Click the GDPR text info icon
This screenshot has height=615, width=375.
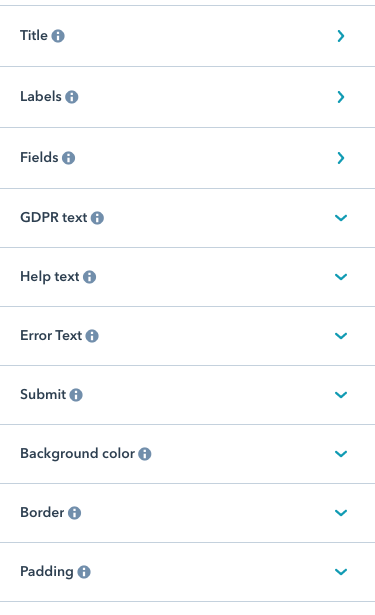point(97,218)
